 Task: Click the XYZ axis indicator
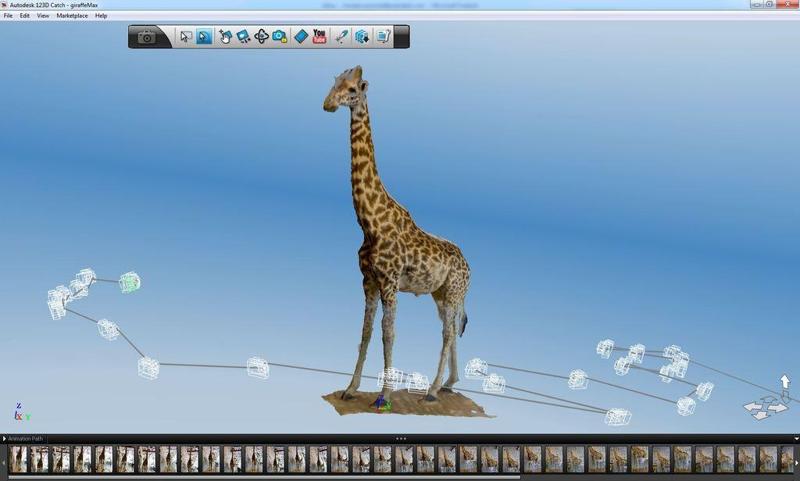pos(21,412)
